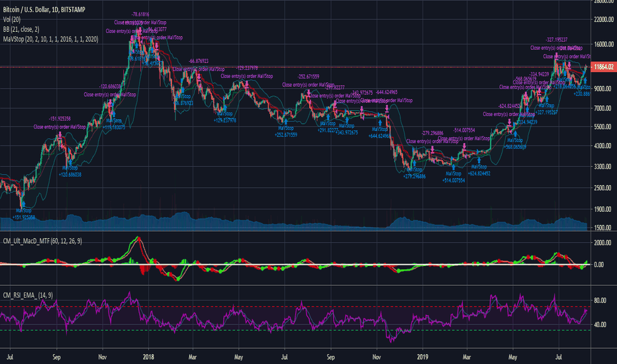617x364 pixels.
Task: Click the +120.686038 MaVStop entry label
Action: (70, 174)
